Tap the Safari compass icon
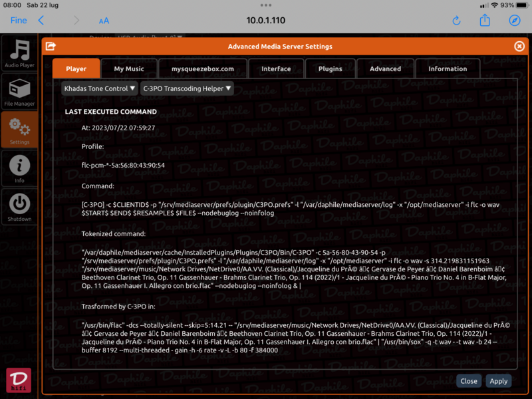The width and height of the screenshot is (532, 399). 514,21
